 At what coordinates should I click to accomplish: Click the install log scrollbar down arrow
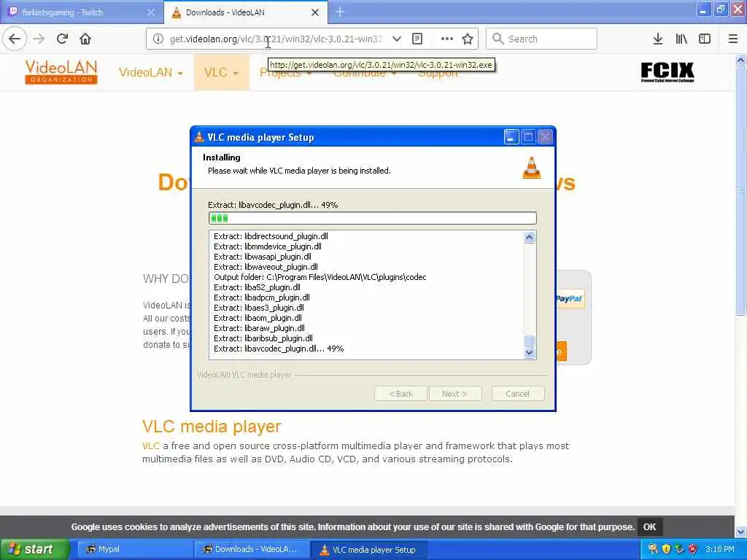pyautogui.click(x=530, y=353)
